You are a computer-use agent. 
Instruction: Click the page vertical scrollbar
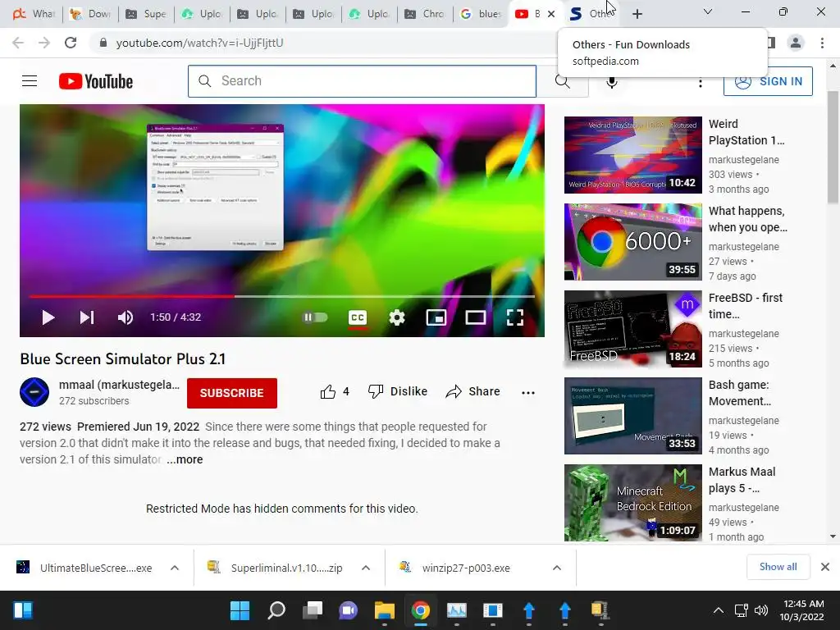click(x=833, y=148)
